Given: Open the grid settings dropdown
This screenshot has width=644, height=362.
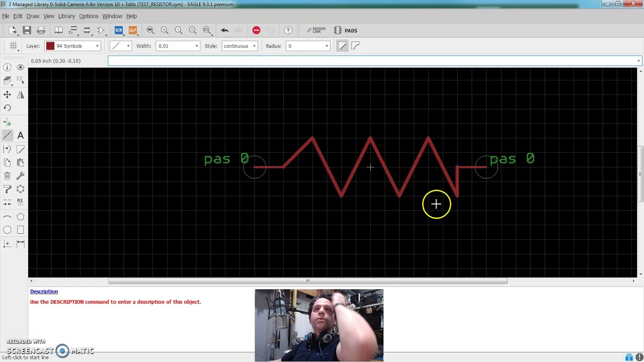Looking at the screenshot, I should click(x=14, y=46).
